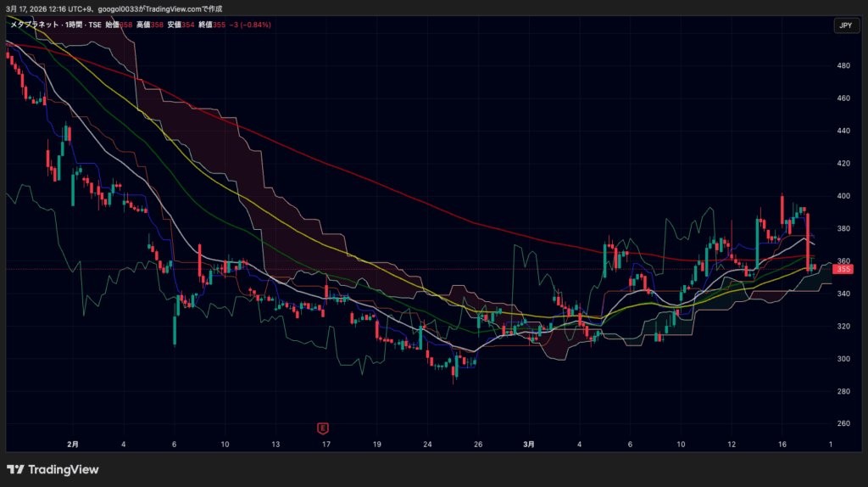
Task: Click the red earnings E marker
Action: [x=322, y=427]
